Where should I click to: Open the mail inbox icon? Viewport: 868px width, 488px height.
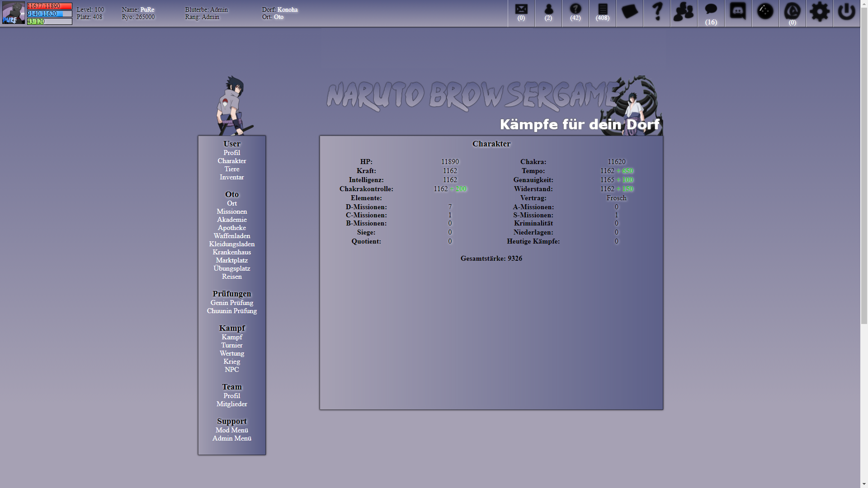click(521, 10)
